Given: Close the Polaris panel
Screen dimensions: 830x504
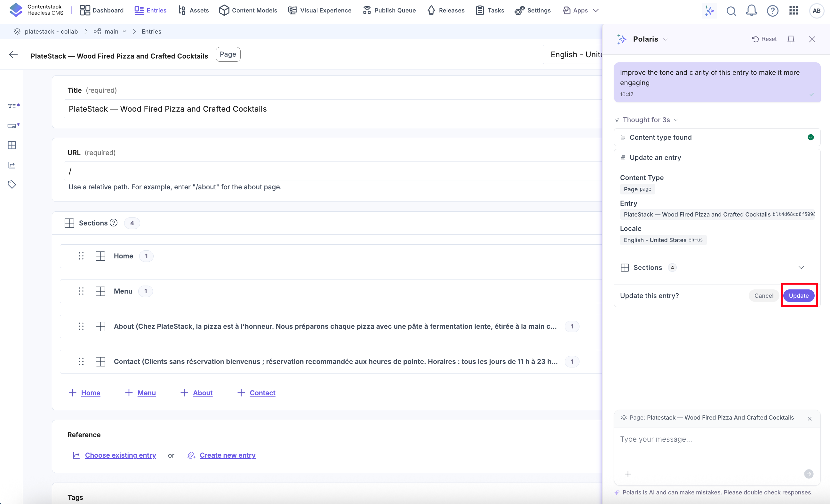Looking at the screenshot, I should [x=812, y=39].
